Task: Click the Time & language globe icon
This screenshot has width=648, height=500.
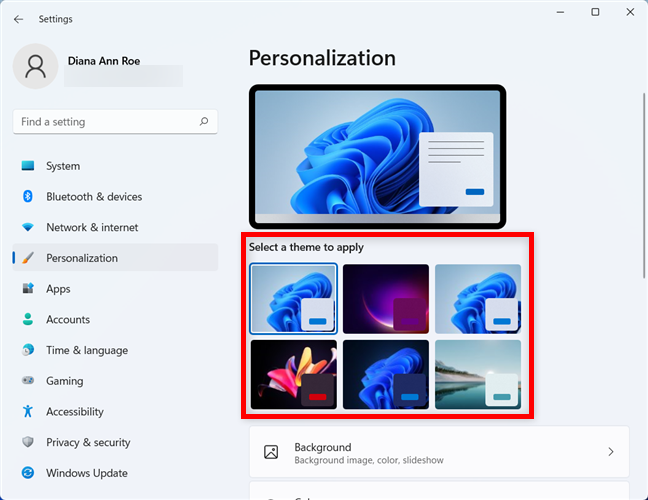Action: coord(28,350)
